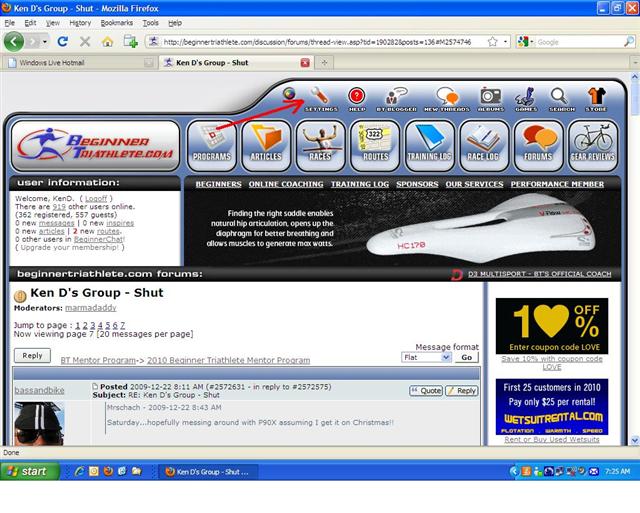640x513 pixels.
Task: Open the New Threads speech bubbles icon
Action: [x=447, y=99]
